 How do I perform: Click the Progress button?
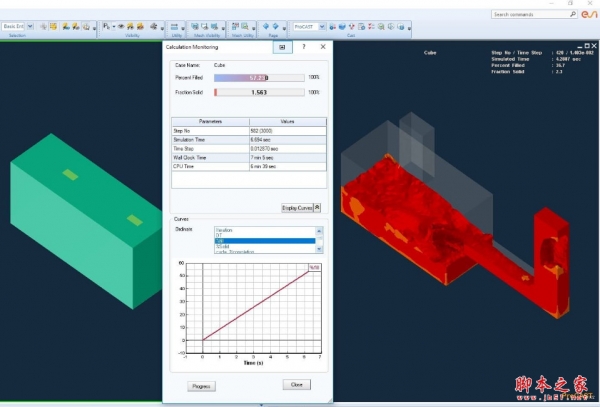[x=201, y=385]
